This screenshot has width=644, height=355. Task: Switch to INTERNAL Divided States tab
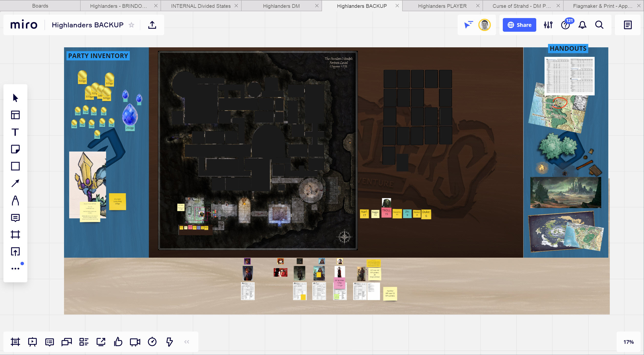[x=201, y=6]
